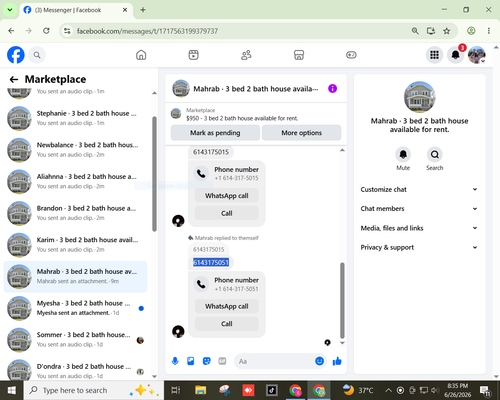Choose a sticker icon
The width and height of the screenshot is (500, 400).
pyautogui.click(x=207, y=361)
